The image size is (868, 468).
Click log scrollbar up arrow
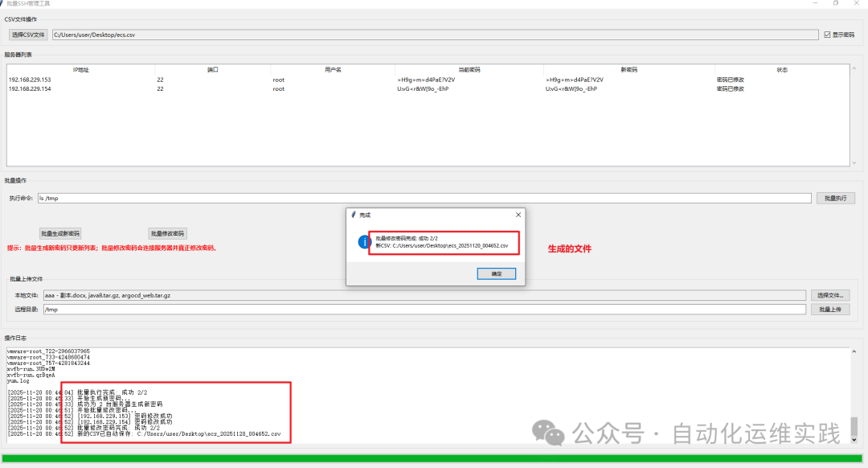point(854,351)
